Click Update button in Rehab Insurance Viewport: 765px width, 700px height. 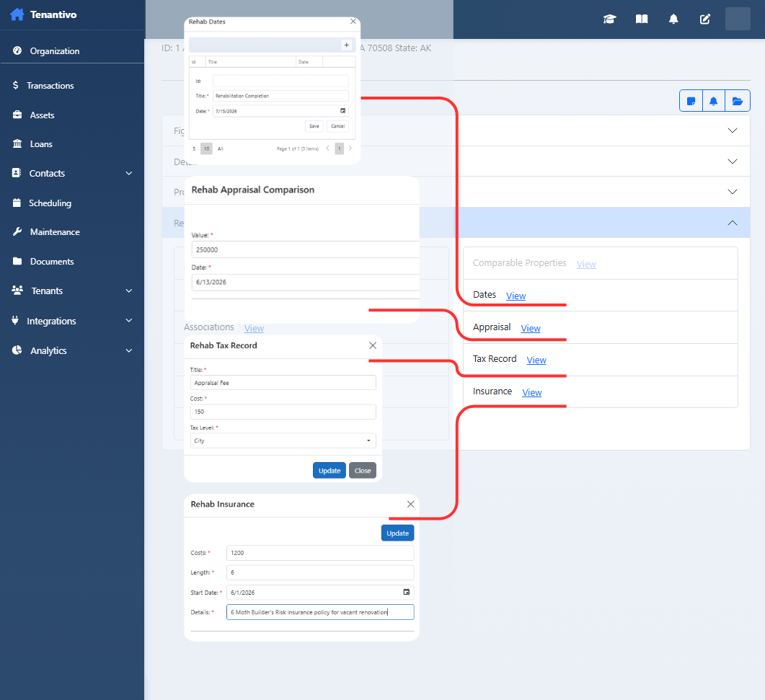397,533
